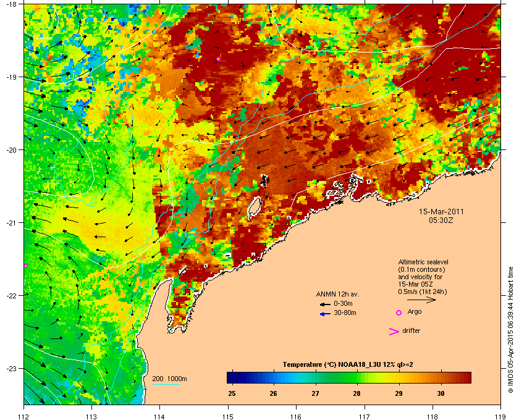Click the magenta Argo circle in the legend
The height and width of the screenshot is (420, 519).
[x=399, y=313]
